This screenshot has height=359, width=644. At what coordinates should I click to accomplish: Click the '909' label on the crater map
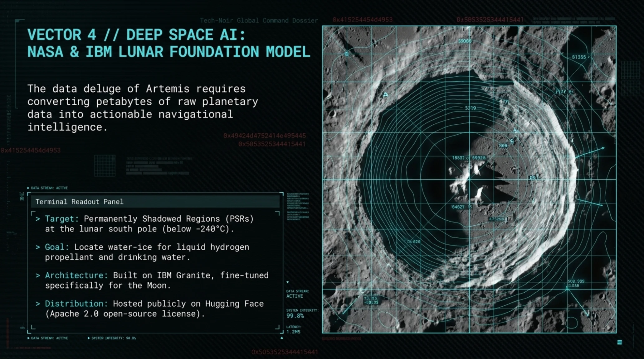coord(503,146)
